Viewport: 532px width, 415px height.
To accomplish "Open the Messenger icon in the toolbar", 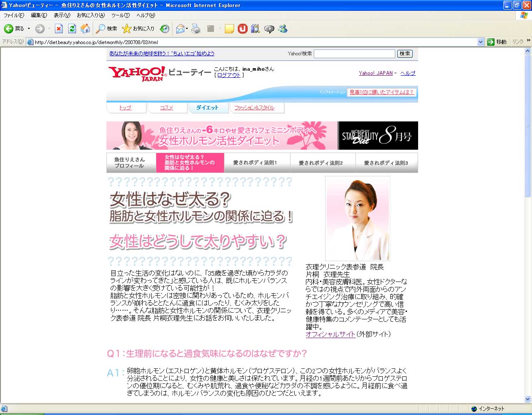I will [x=283, y=29].
